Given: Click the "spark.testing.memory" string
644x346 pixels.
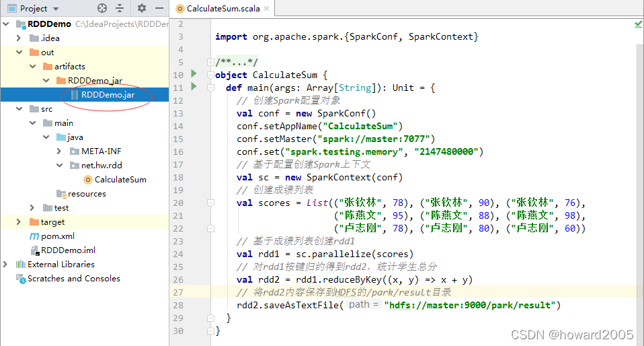Looking at the screenshot, I should (344, 151).
